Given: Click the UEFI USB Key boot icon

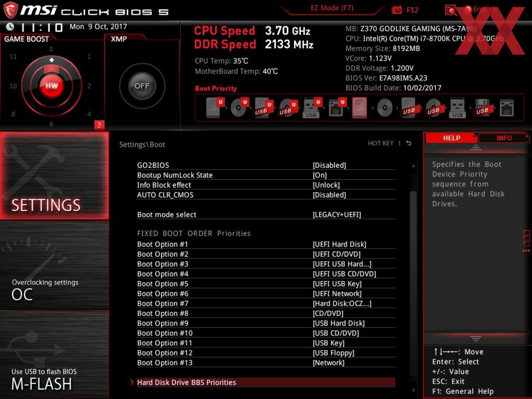Looking at the screenshot, I should coord(312,108).
